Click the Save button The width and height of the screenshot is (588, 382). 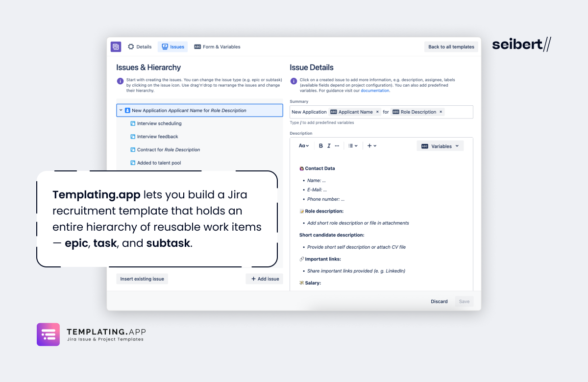pyautogui.click(x=464, y=301)
